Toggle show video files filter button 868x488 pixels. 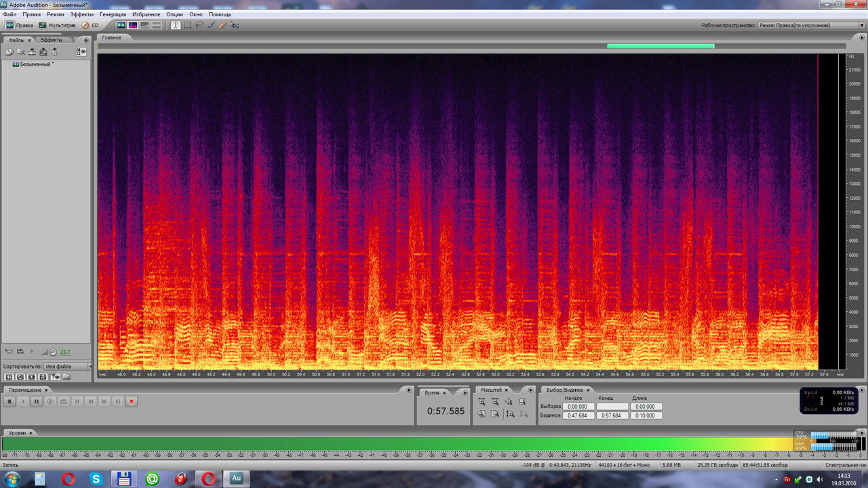tap(31, 377)
